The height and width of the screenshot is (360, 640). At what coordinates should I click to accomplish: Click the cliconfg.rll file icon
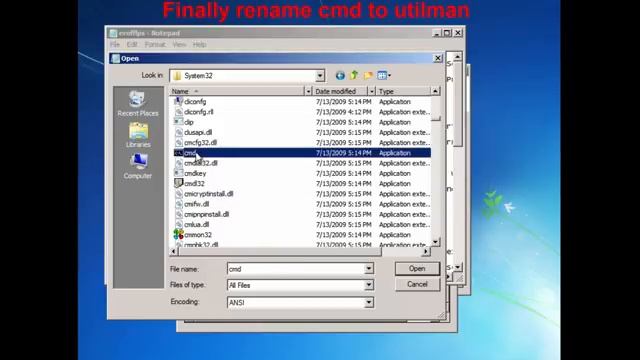pyautogui.click(x=178, y=111)
